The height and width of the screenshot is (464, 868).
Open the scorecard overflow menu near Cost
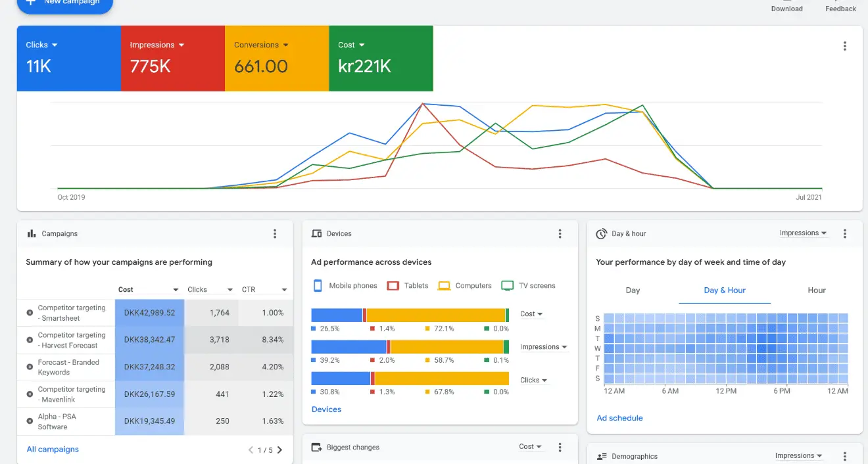tap(845, 45)
